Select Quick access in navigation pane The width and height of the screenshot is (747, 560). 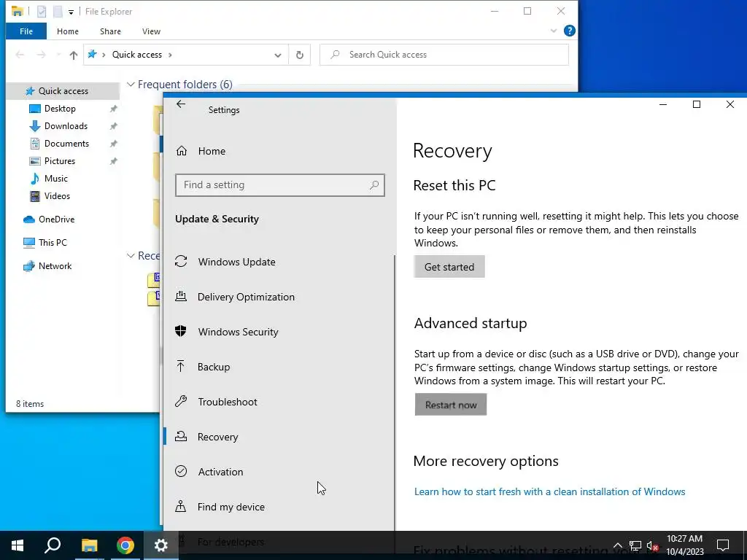point(63,91)
